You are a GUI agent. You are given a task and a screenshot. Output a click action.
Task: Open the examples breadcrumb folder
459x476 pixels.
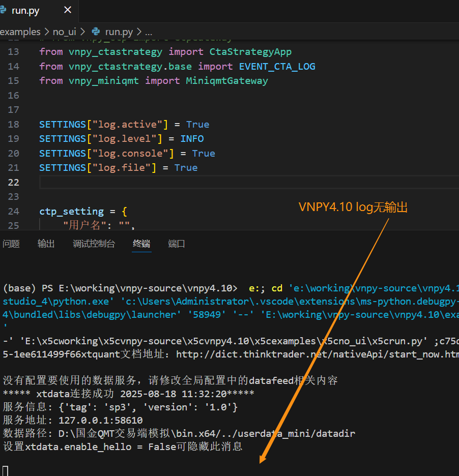click(20, 32)
